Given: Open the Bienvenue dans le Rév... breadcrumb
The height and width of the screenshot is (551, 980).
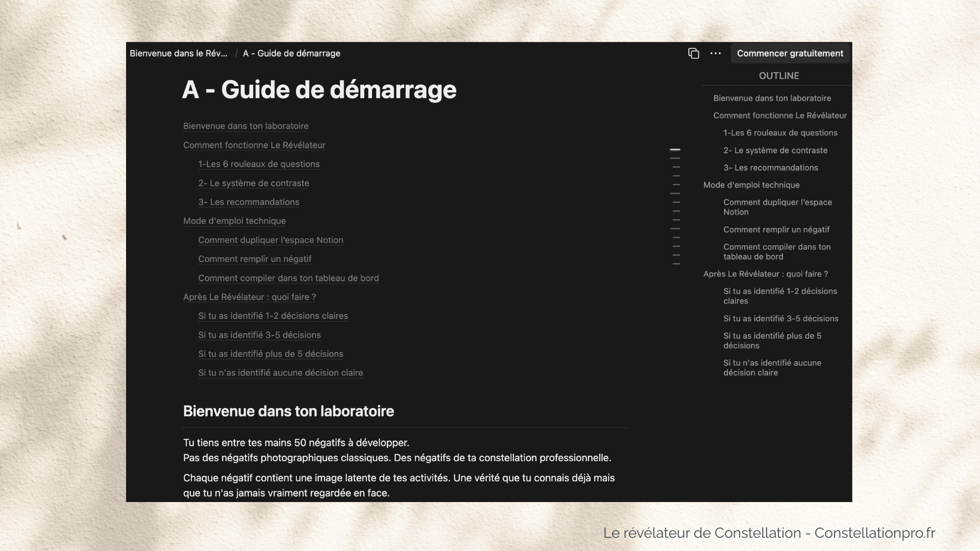Looking at the screenshot, I should pyautogui.click(x=179, y=54).
